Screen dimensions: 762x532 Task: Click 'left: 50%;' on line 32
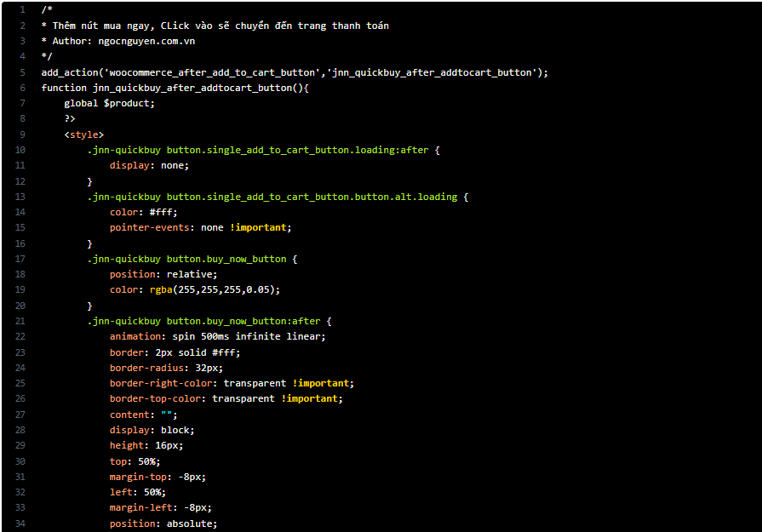[138, 492]
